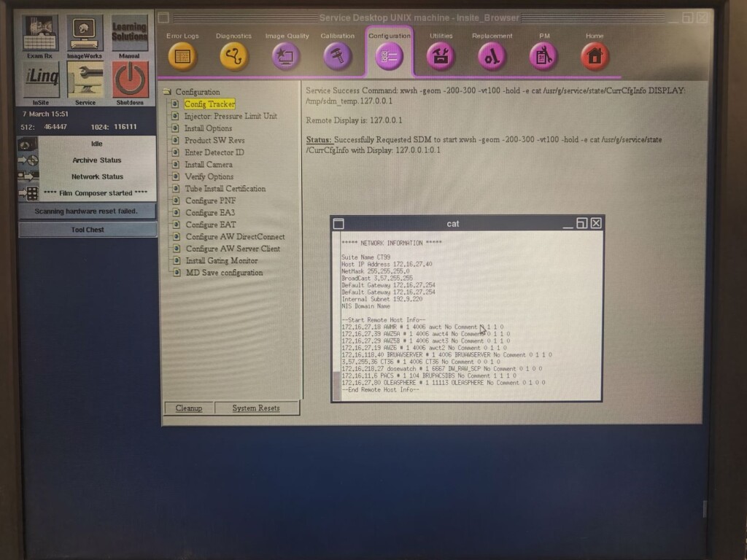Click the Cleanup button
Image resolution: width=747 pixels, height=560 pixels.
pos(189,408)
